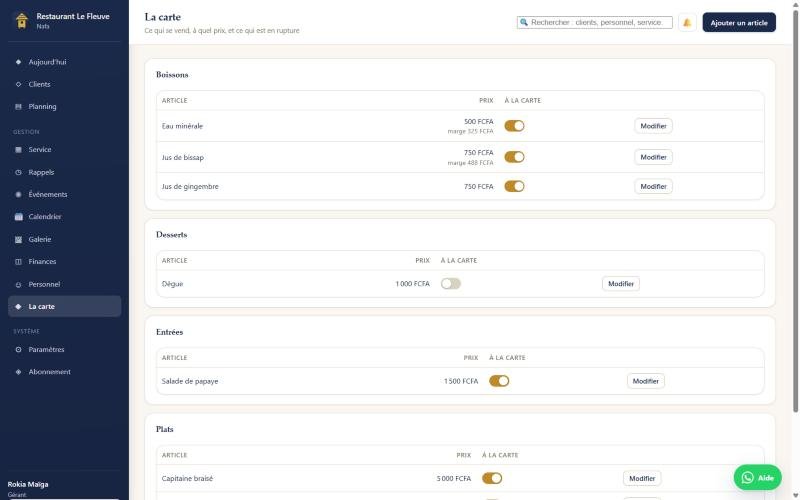This screenshot has width=800, height=500.
Task: Click the Clients icon in sidebar
Action: pyautogui.click(x=18, y=84)
